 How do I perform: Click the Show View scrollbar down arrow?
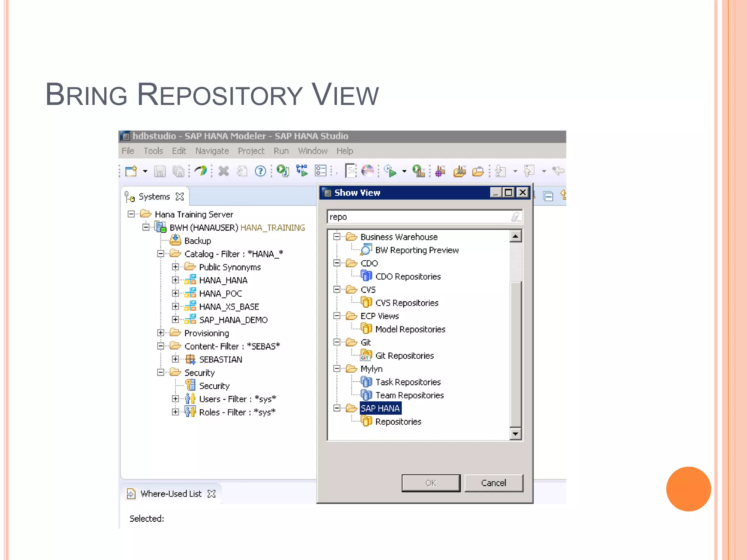[515, 434]
